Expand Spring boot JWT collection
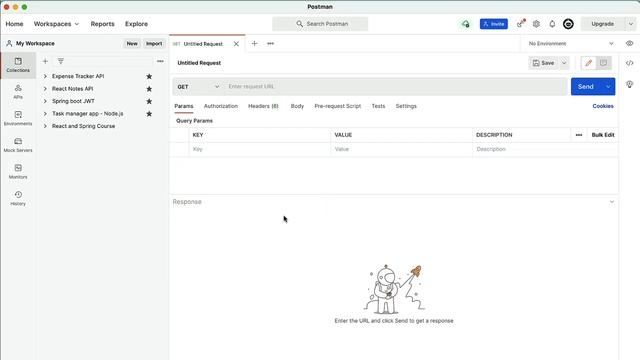Image resolution: width=640 pixels, height=360 pixels. [x=45, y=101]
